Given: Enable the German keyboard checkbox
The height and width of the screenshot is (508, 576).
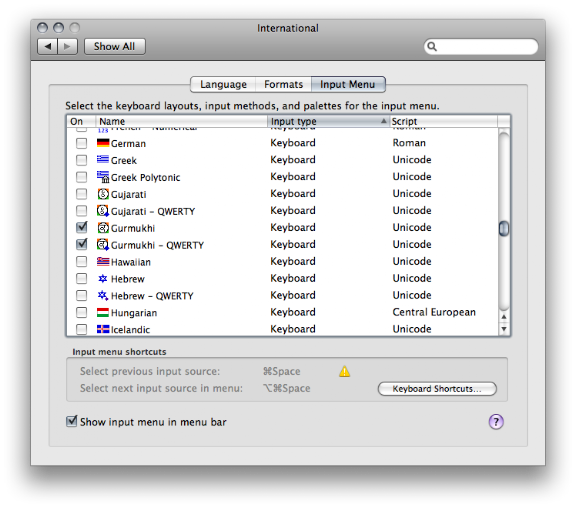Looking at the screenshot, I should [81, 143].
